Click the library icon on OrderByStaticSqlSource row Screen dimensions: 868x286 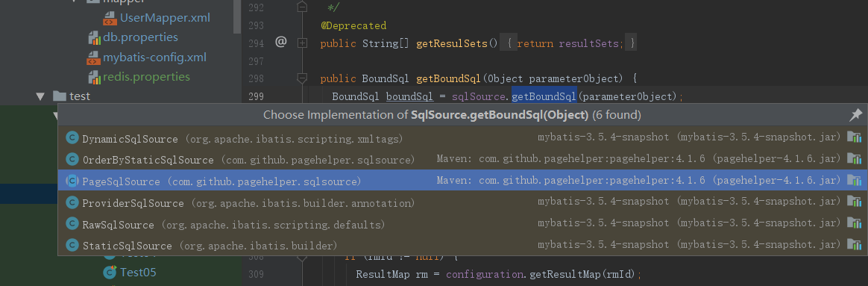pyautogui.click(x=854, y=160)
